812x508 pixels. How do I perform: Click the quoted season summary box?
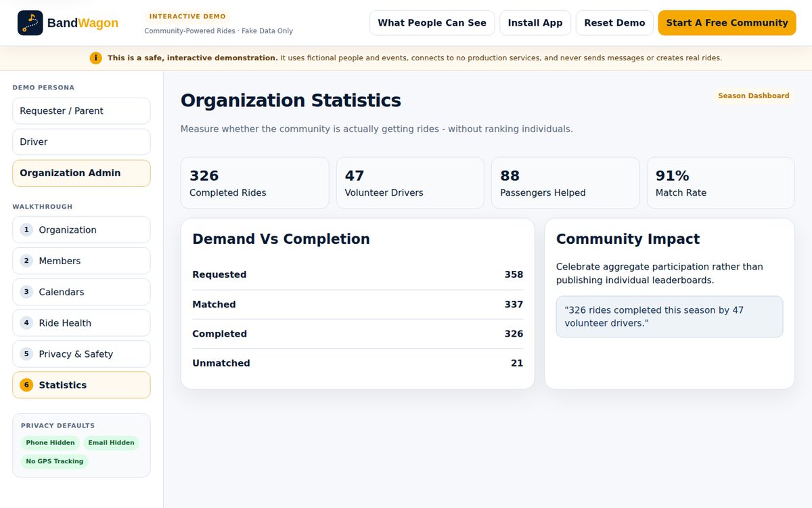tap(669, 316)
